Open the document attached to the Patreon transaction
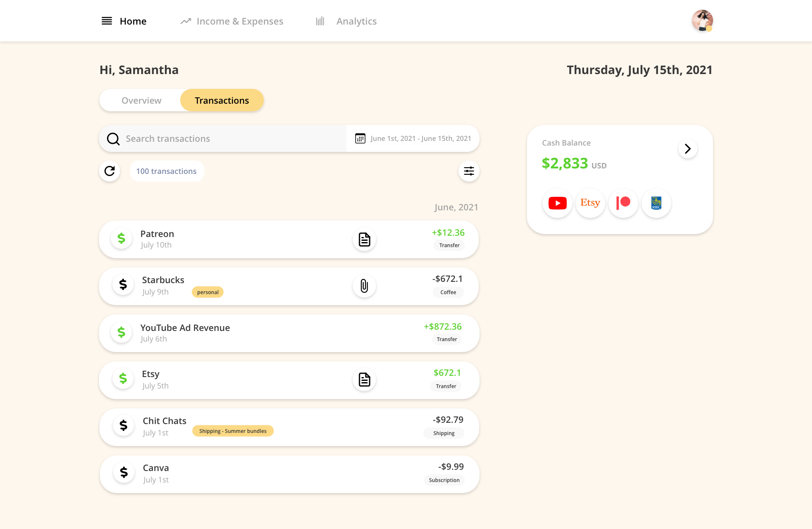Viewport: 812px width, 529px height. (x=364, y=239)
